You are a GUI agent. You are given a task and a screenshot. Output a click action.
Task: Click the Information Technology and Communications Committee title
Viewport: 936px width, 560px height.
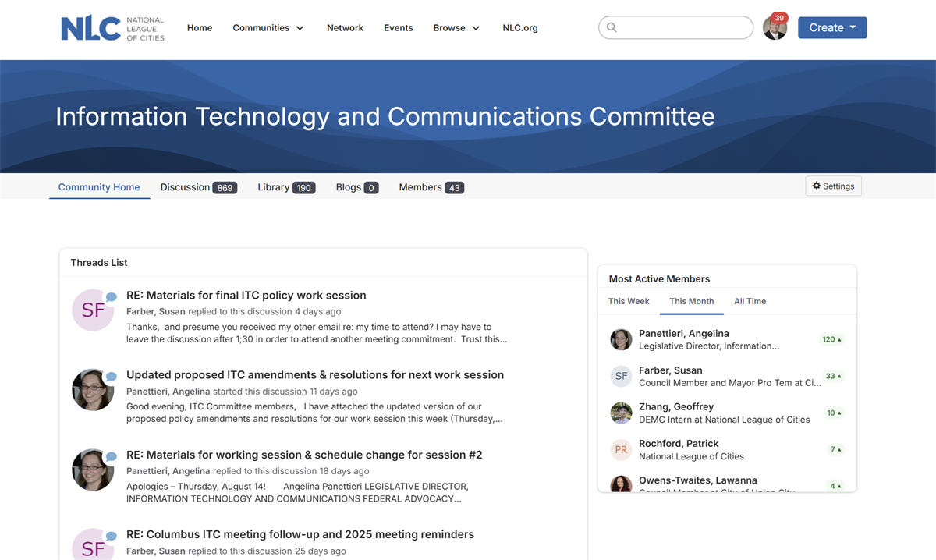coord(385,116)
